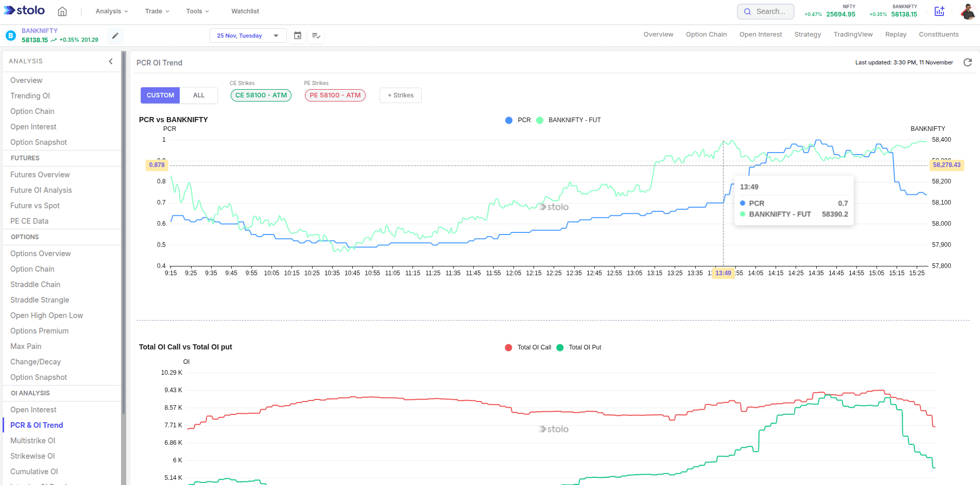Click the stolo logo
Viewport: 980px width, 485px height.
pyautogui.click(x=24, y=11)
